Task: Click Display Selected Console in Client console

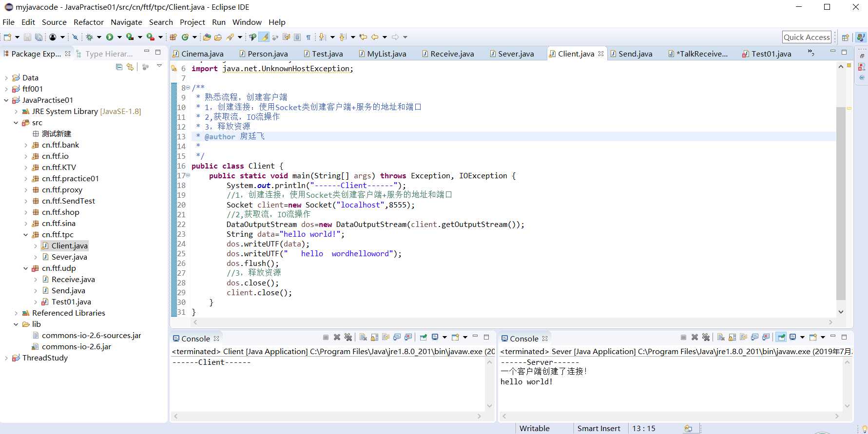Action: tap(435, 337)
